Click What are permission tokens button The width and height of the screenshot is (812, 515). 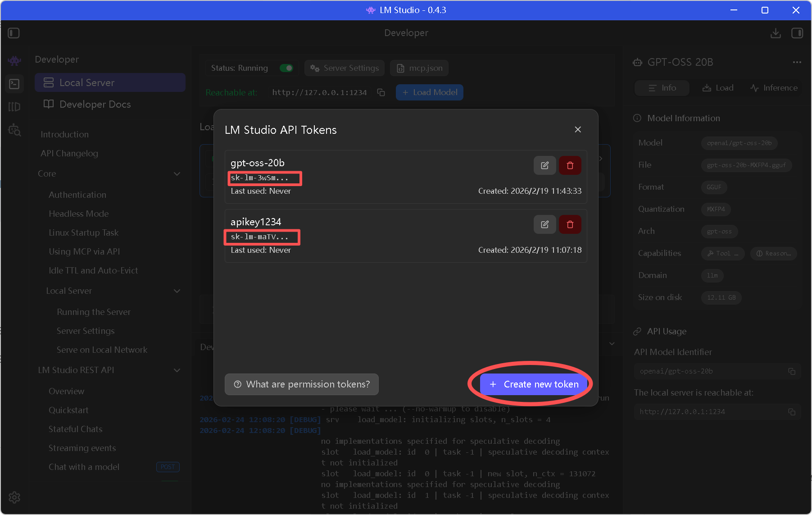(302, 384)
